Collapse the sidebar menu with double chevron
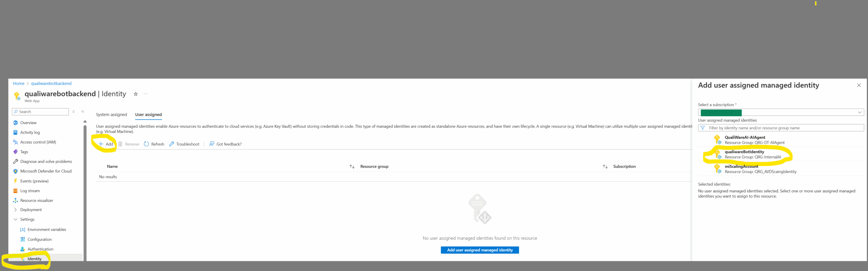Screen dimensions: 868x271 [83, 112]
